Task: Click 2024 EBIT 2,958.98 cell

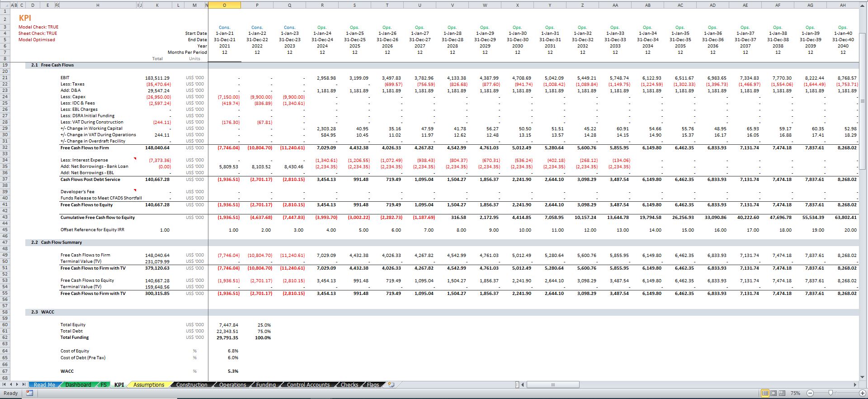Action: [326, 78]
